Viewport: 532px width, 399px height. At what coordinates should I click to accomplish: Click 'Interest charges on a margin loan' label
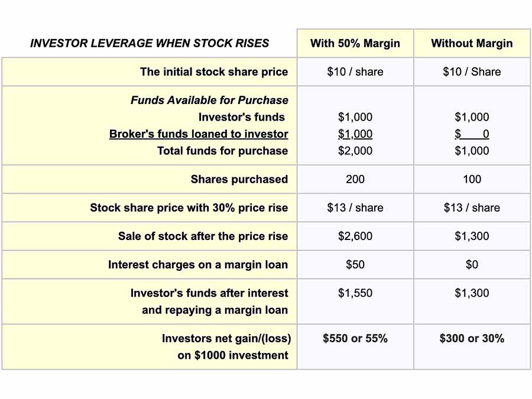coord(198,264)
